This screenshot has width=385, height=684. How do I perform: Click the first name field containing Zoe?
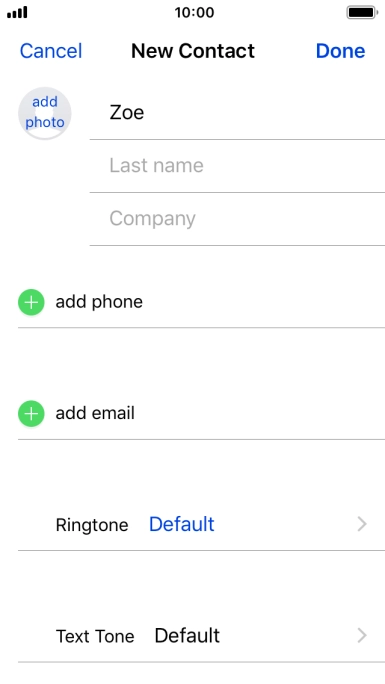click(237, 113)
